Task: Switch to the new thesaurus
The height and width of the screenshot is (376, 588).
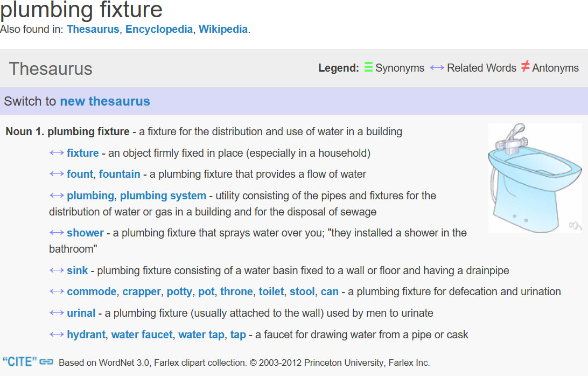Action: [x=105, y=101]
